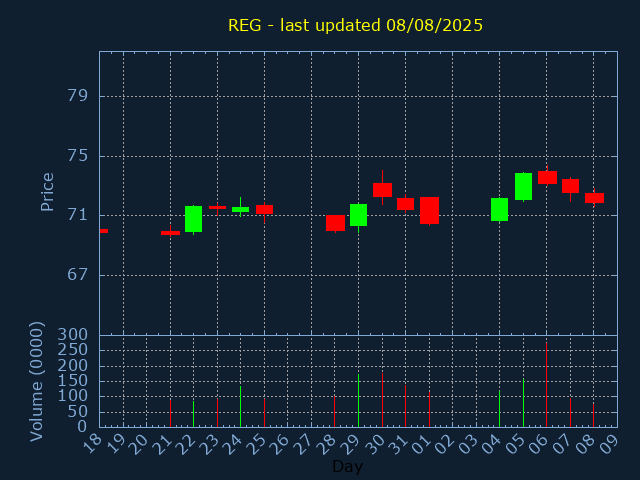Screen dimensions: 640x480
Task: Click the x-axis day label 05
Action: click(x=517, y=444)
